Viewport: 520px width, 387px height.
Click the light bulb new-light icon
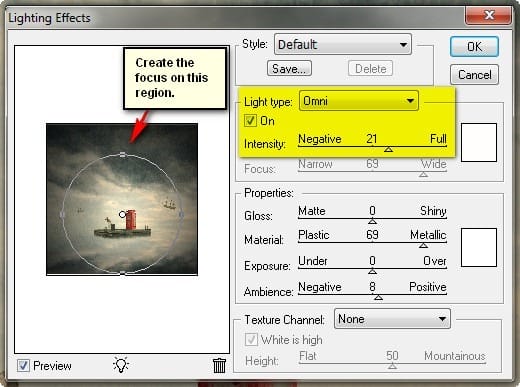[x=121, y=365]
